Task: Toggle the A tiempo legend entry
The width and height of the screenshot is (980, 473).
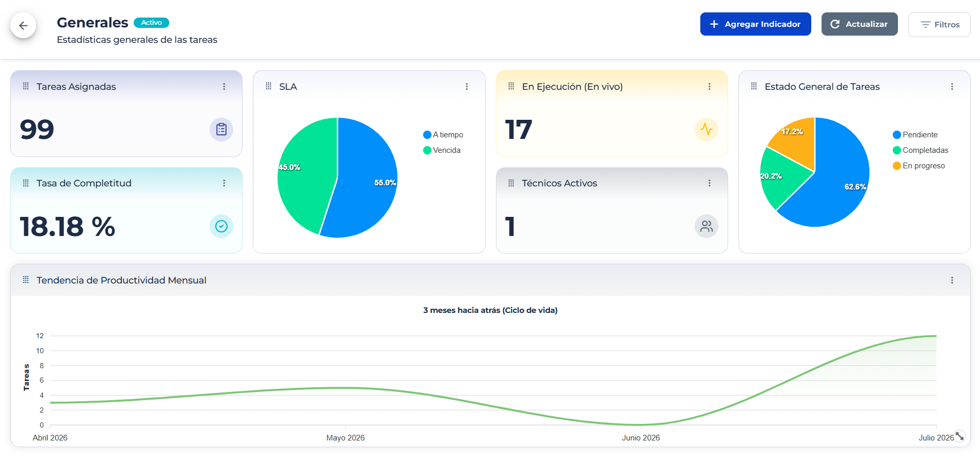Action: coord(443,135)
